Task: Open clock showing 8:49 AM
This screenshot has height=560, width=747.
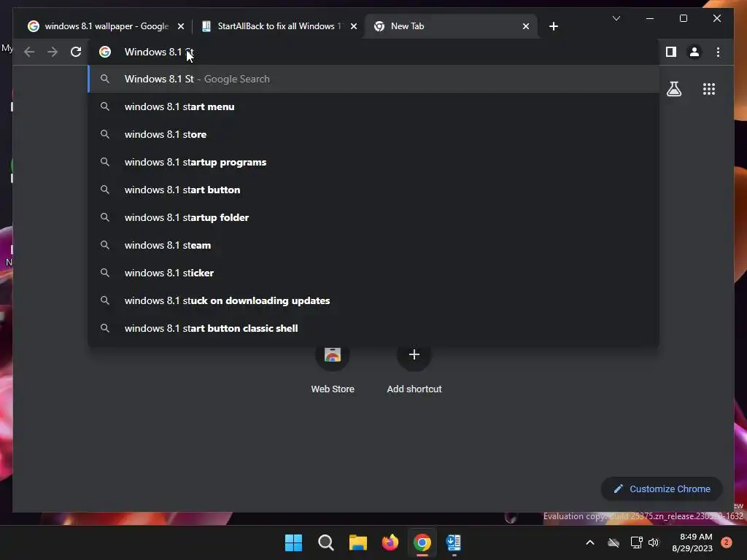Action: coord(692,542)
